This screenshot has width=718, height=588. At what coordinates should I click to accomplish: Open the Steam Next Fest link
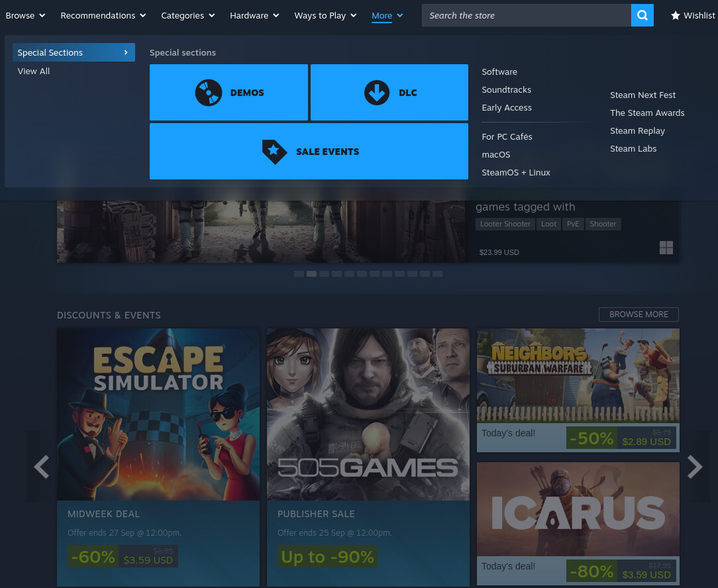click(642, 95)
